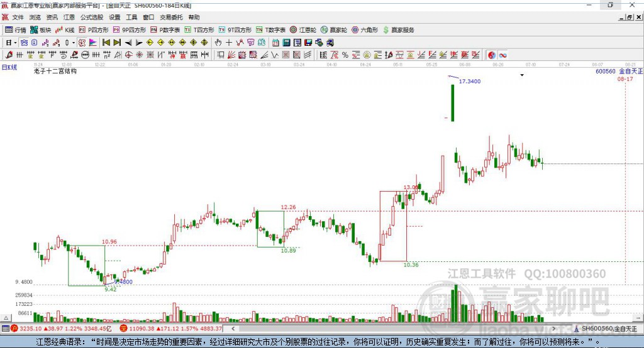Click the black left arrow icon
The height and width of the screenshot is (348, 644).
coord(128,43)
